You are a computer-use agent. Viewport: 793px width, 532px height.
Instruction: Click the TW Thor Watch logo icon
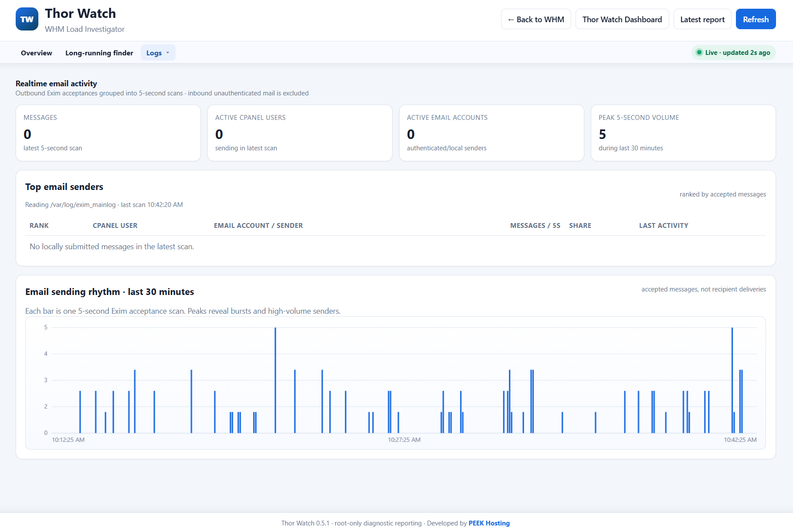pyautogui.click(x=27, y=19)
